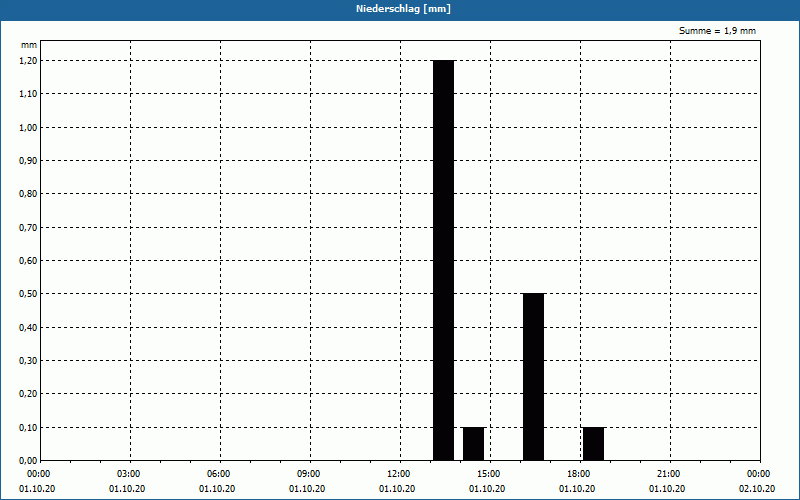Select the 0,20 y-axis value
This screenshot has height=500, width=800.
(x=28, y=394)
